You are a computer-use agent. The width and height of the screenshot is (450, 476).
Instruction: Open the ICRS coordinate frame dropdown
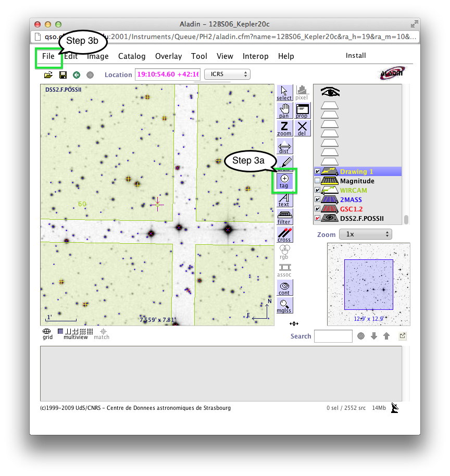click(x=227, y=74)
